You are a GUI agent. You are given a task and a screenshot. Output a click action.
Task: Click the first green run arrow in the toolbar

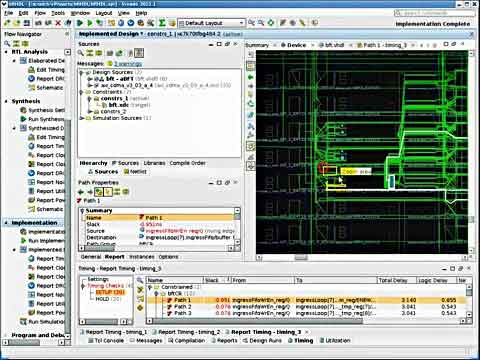click(x=80, y=23)
